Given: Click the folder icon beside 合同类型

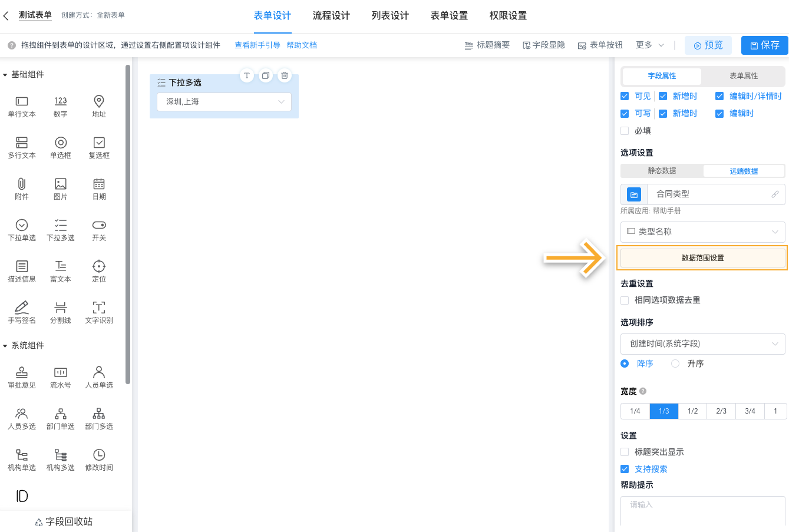Looking at the screenshot, I should 633,193.
